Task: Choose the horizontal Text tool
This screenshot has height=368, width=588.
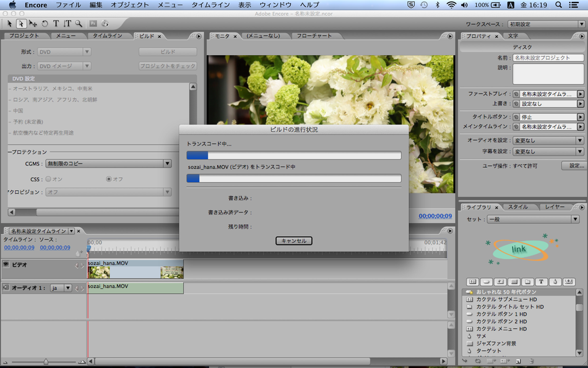Action: click(56, 24)
